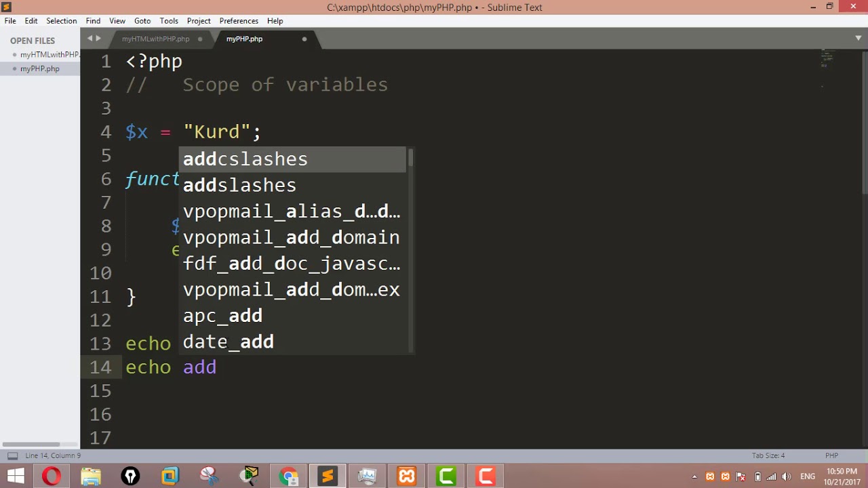Click the minimap code preview
Screen dimensions: 868x488
[x=826, y=58]
